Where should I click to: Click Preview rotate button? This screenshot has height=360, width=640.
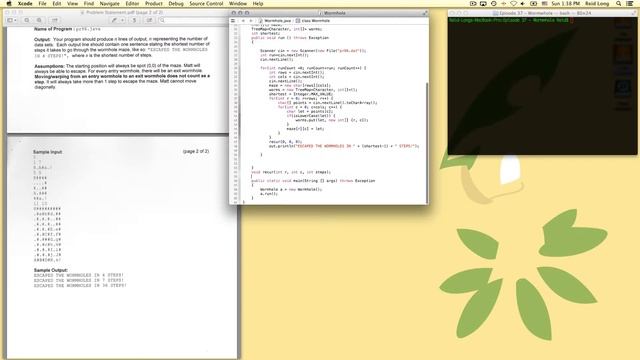pos(134,20)
